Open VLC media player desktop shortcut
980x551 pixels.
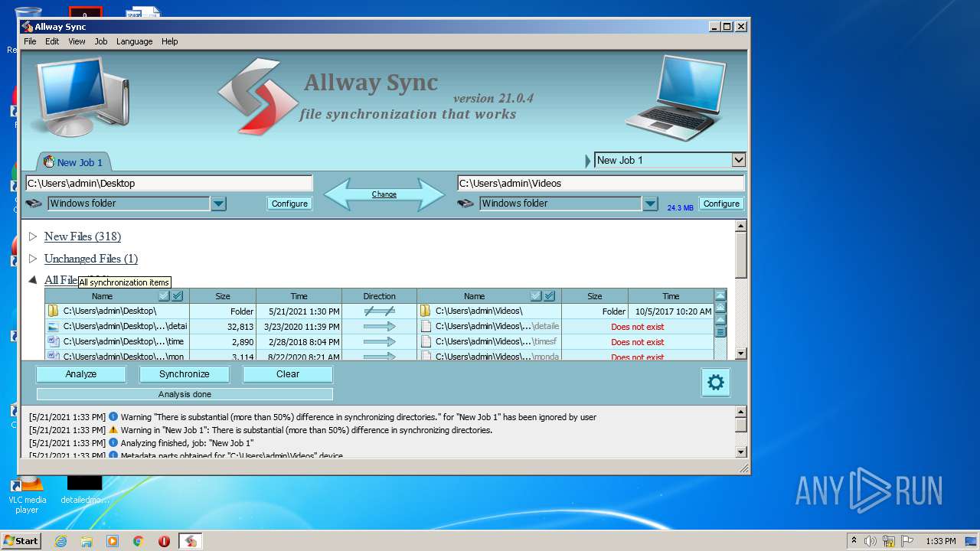[28, 494]
